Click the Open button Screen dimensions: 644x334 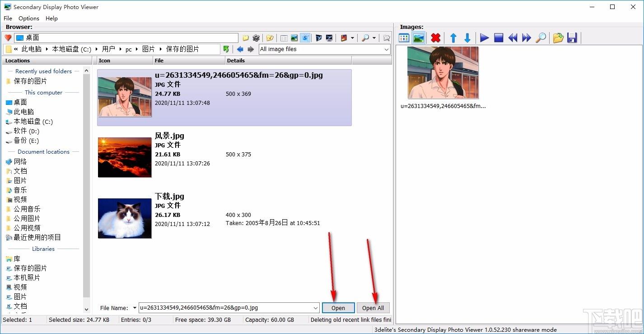coord(338,308)
